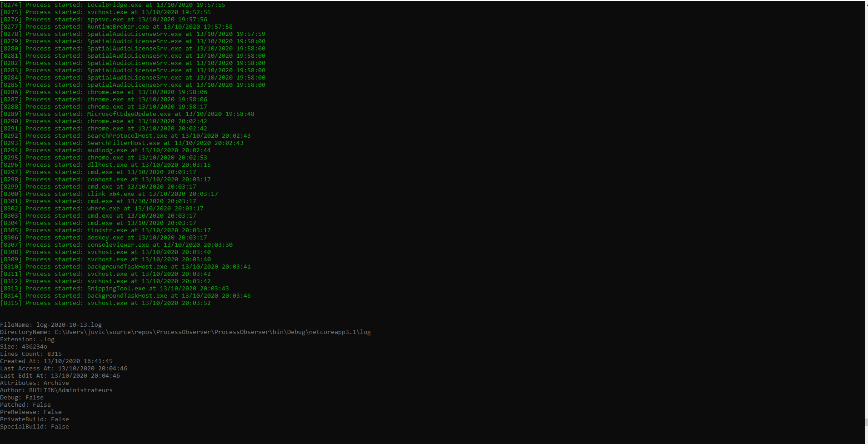Select the Author BUILTIN\Administrateurs line
Image resolution: width=868 pixels, height=444 pixels.
56,390
